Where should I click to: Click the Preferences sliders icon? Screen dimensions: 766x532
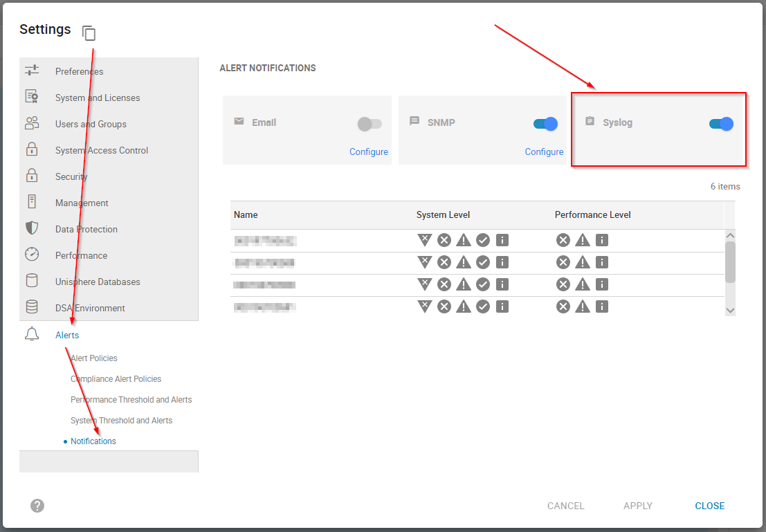(x=32, y=71)
